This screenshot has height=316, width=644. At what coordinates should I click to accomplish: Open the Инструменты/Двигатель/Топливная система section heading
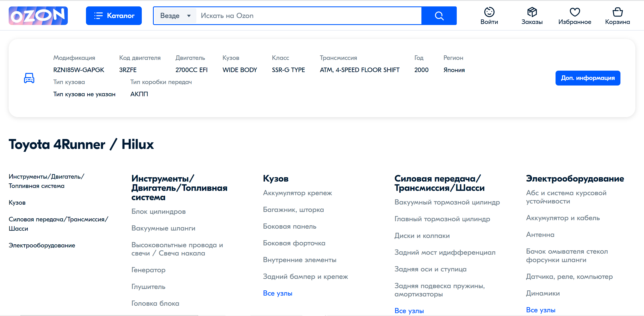pos(179,188)
